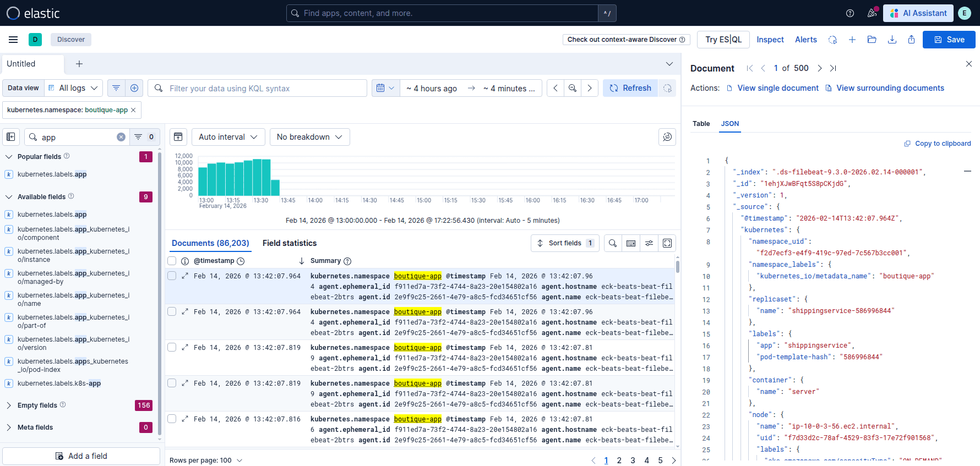
Task: Click the documents table vertical scrollbar
Action: [678, 266]
